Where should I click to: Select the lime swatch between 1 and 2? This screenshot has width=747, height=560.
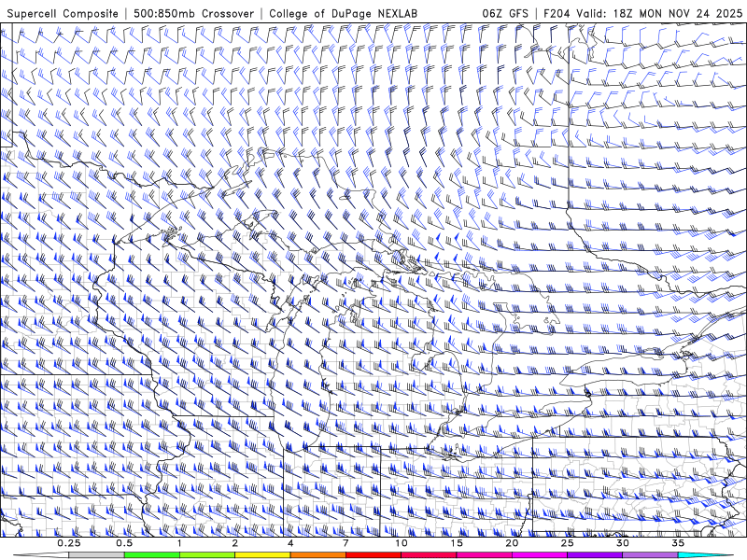[207, 555]
